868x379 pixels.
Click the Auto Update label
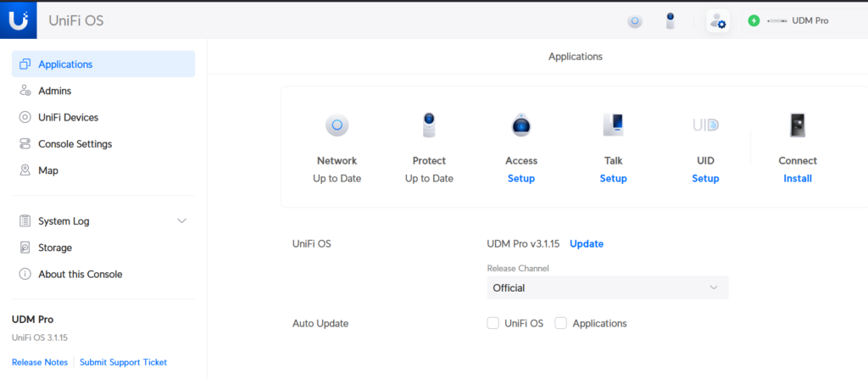click(x=320, y=324)
